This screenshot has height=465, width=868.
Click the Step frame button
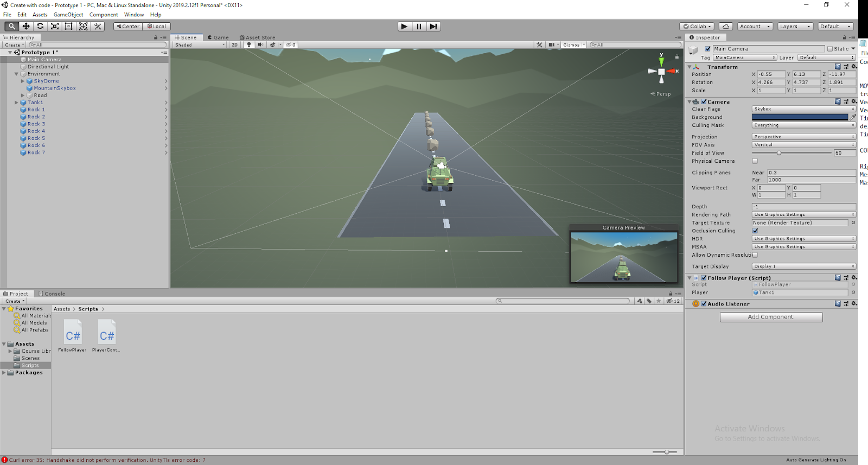(x=433, y=26)
